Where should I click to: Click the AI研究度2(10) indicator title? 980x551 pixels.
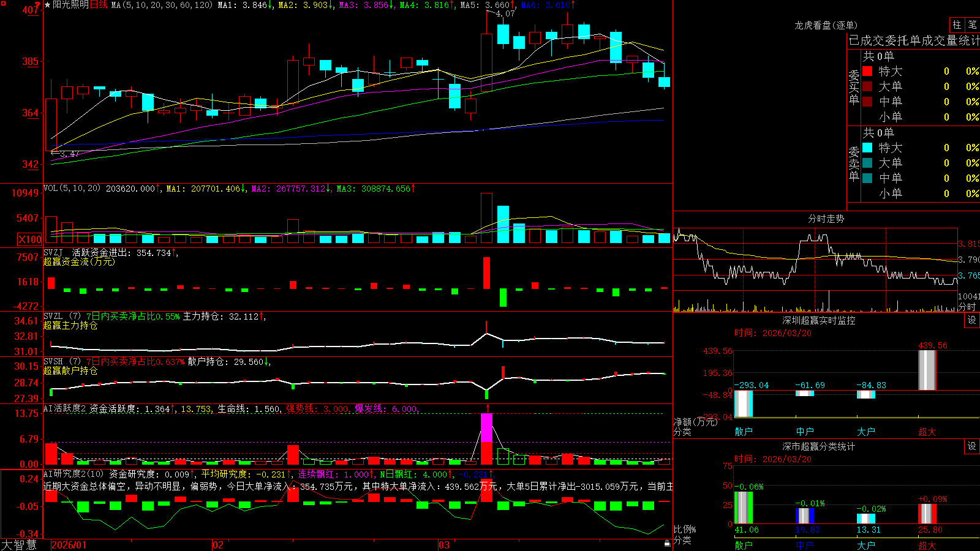(73, 474)
